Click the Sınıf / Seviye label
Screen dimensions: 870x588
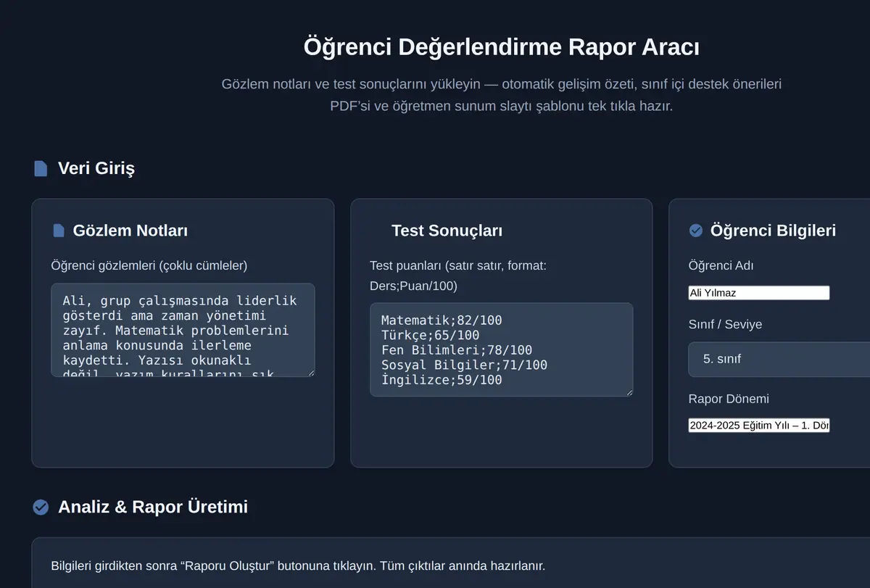725,324
